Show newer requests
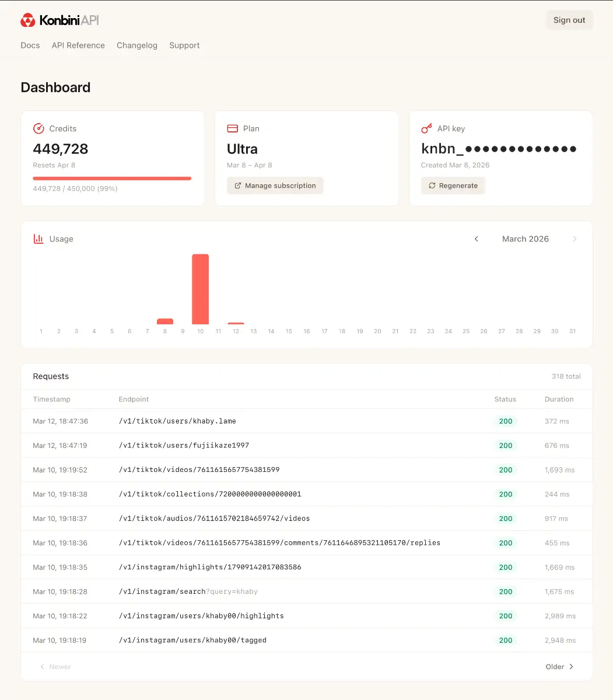Viewport: 613px width, 700px height. (x=55, y=667)
